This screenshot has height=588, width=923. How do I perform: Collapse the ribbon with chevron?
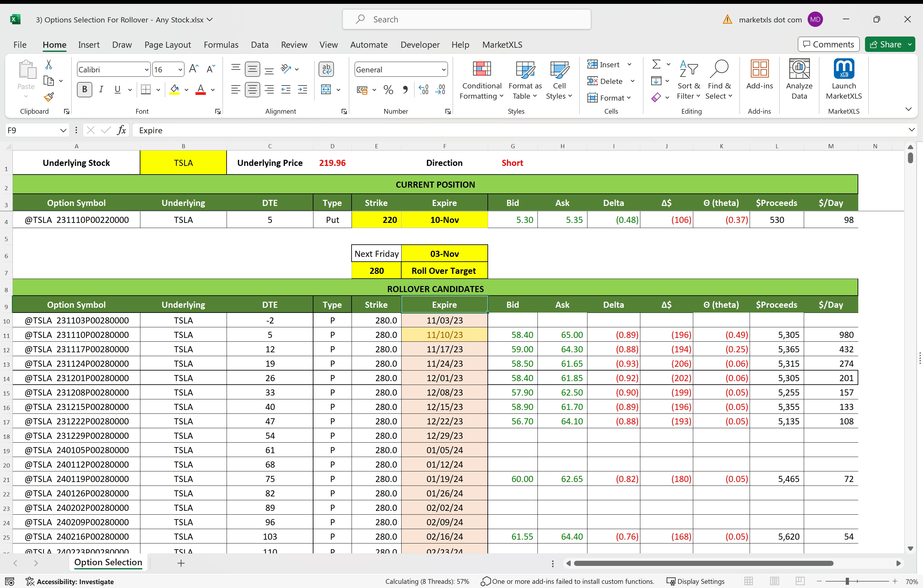[x=909, y=109]
